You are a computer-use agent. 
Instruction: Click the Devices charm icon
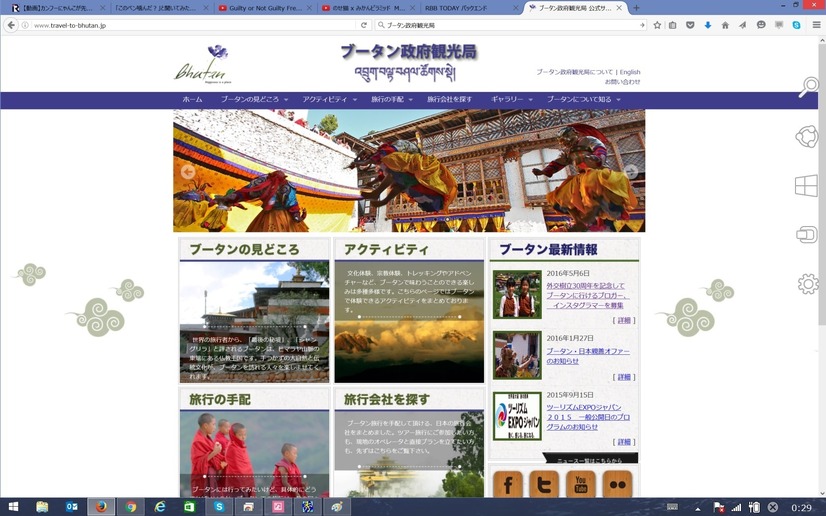[x=807, y=235]
